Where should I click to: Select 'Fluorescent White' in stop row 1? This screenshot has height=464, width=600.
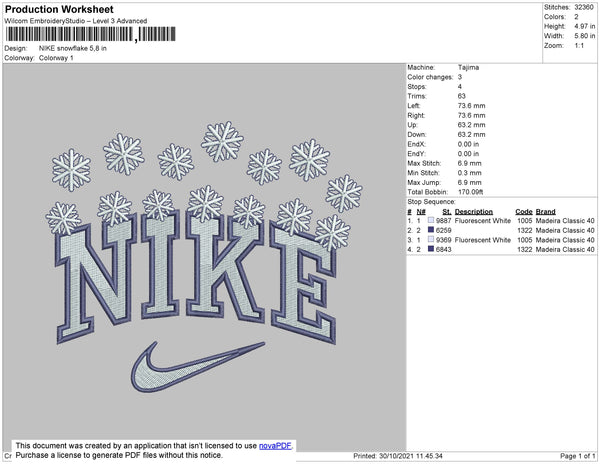(x=483, y=221)
